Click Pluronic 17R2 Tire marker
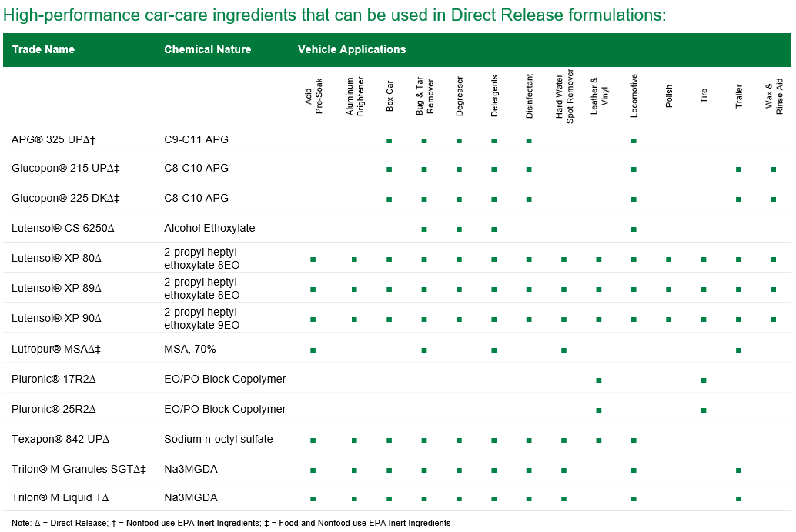This screenshot has width=796, height=532. pos(703,380)
